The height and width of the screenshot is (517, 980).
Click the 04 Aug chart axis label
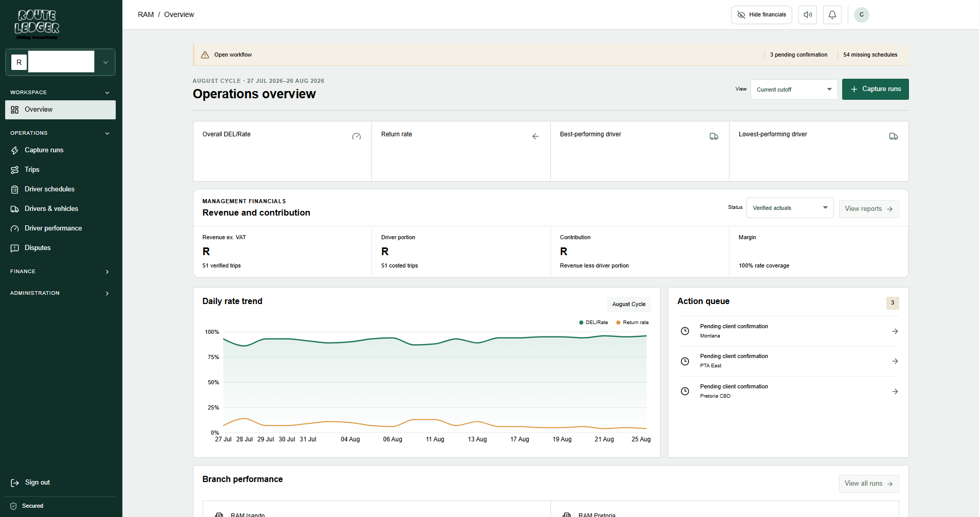click(350, 439)
